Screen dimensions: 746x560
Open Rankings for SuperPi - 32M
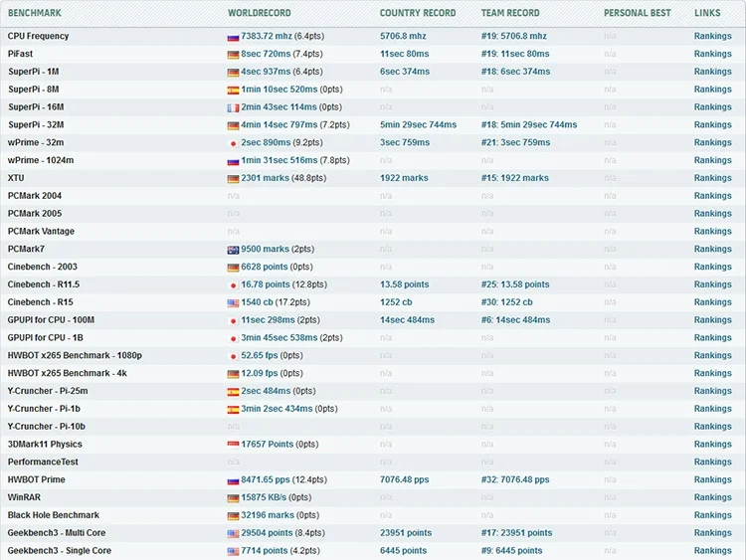[x=713, y=124]
